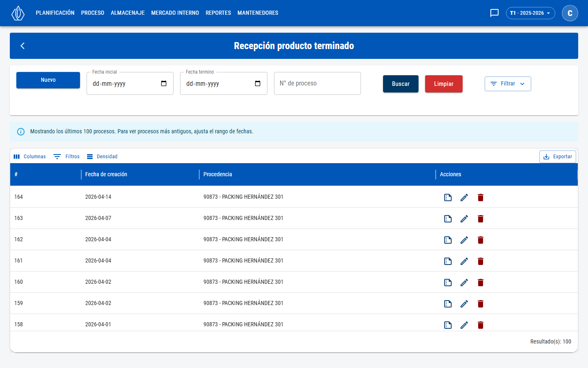View document for process 161
This screenshot has width=588, height=368.
click(x=448, y=261)
